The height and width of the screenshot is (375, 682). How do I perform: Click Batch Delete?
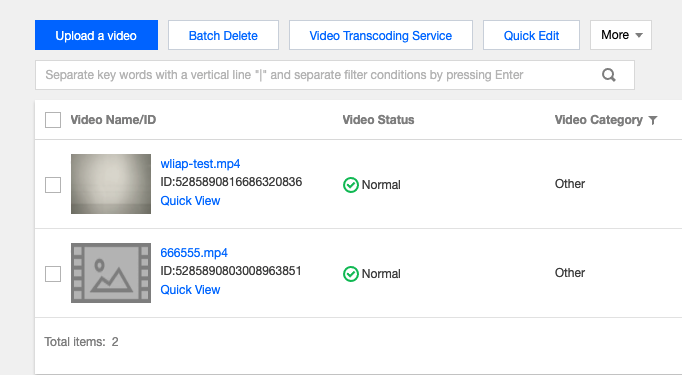coord(223,35)
